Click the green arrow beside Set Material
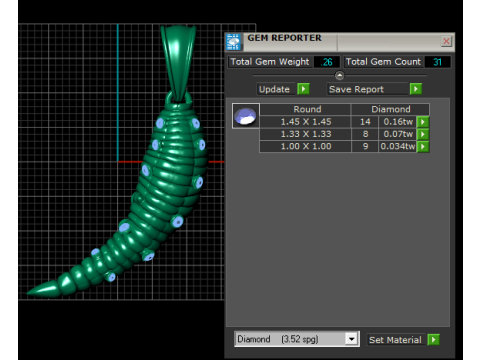The width and height of the screenshot is (480, 360). [x=433, y=340]
